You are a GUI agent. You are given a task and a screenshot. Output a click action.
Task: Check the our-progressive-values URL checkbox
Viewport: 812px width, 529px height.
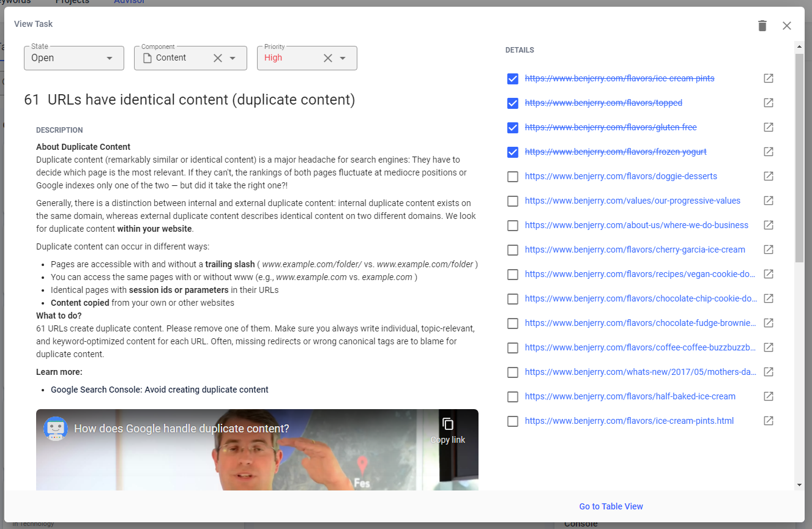(x=513, y=201)
